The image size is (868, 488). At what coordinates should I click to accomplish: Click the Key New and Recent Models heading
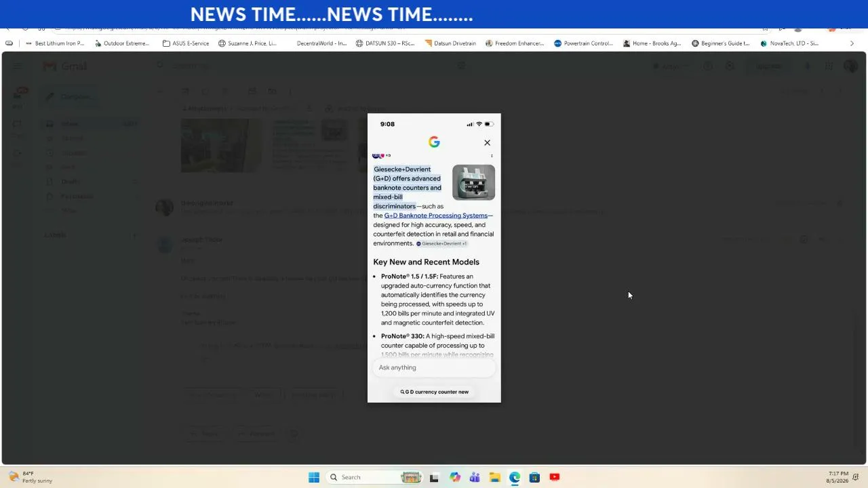(x=426, y=262)
